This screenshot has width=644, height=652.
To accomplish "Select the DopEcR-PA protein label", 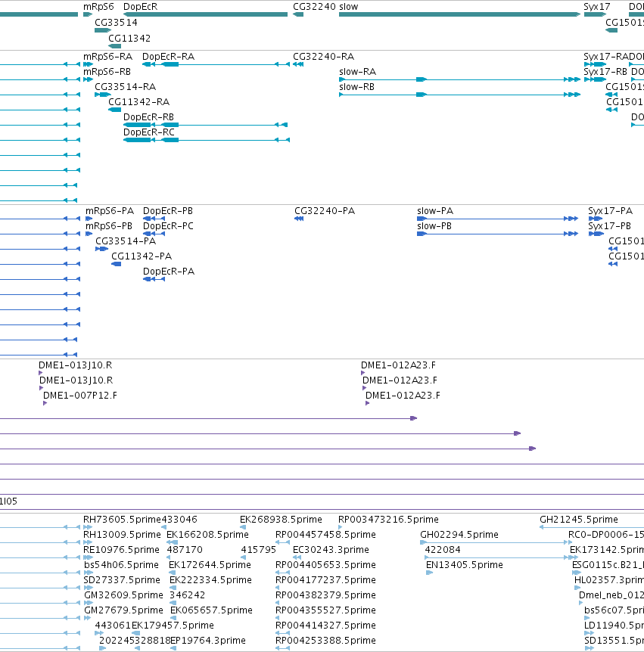I will pos(169,272).
